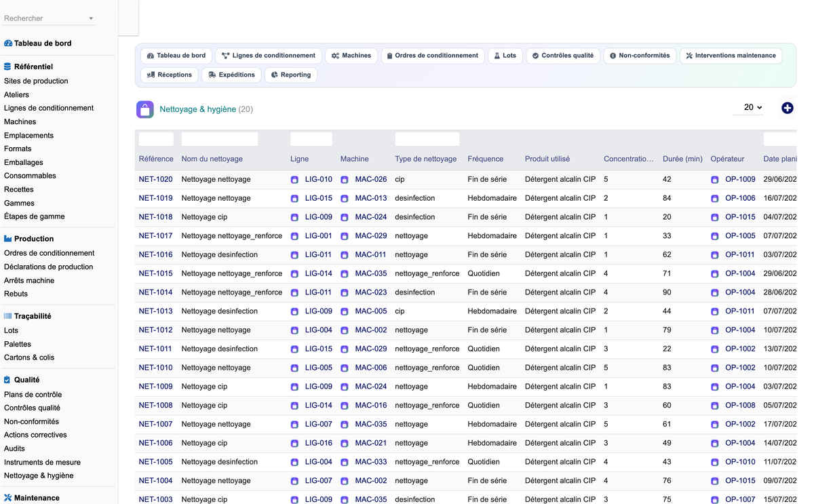Open the NET-1005 reference link
814x504 pixels.
click(155, 462)
